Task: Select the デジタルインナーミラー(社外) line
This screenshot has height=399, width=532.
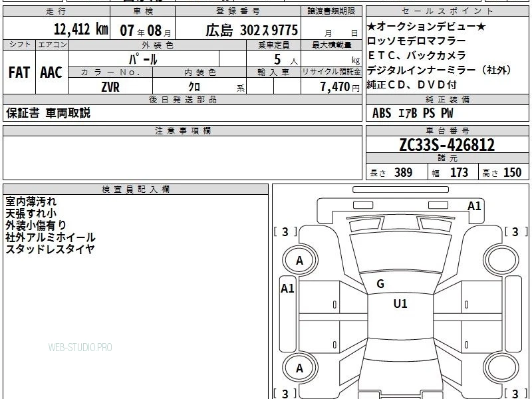Action: click(439, 70)
